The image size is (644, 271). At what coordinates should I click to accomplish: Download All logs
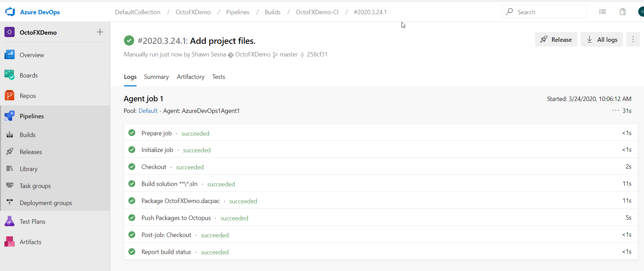click(601, 39)
